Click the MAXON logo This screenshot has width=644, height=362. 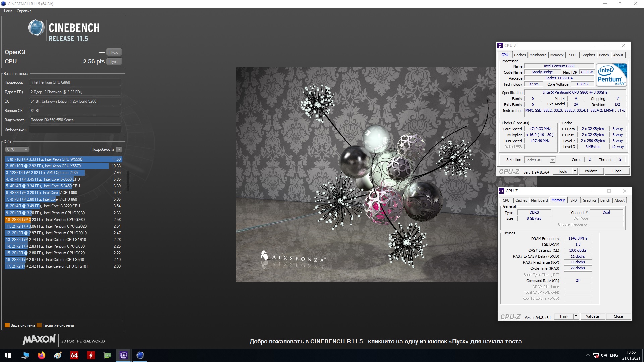[39, 339]
